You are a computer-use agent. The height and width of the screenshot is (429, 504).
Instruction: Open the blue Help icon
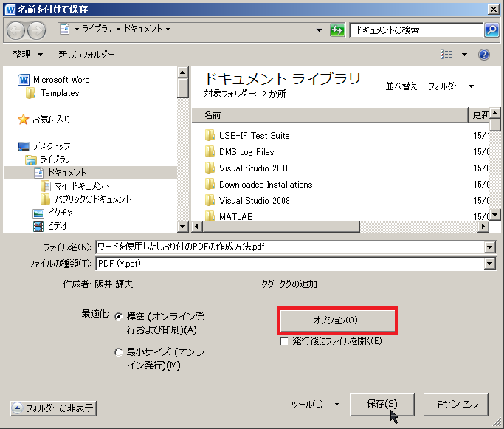(x=484, y=55)
